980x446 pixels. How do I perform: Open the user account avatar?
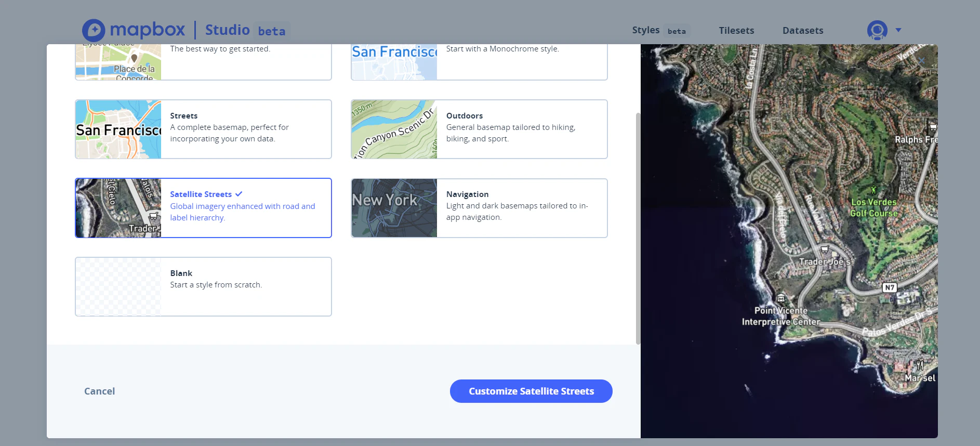[877, 30]
